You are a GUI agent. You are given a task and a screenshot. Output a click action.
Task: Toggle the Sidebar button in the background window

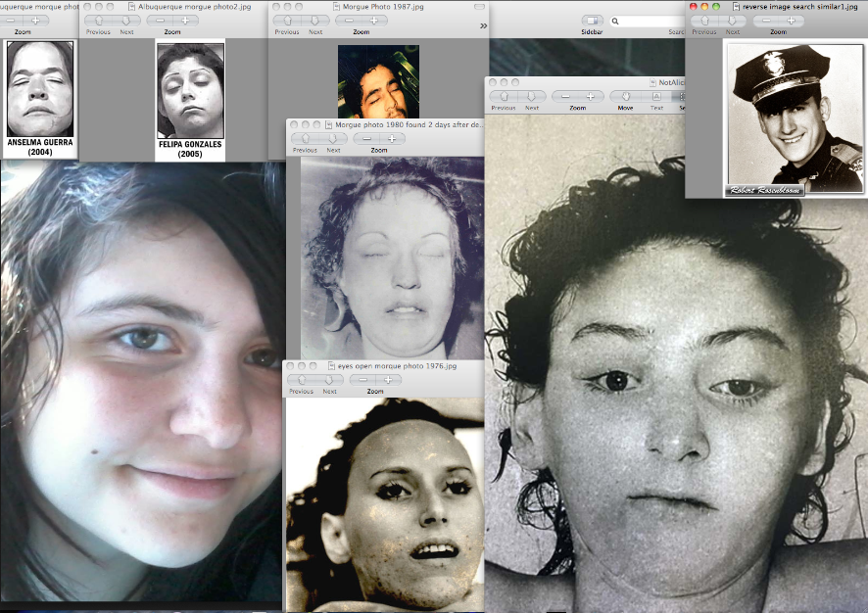(592, 21)
